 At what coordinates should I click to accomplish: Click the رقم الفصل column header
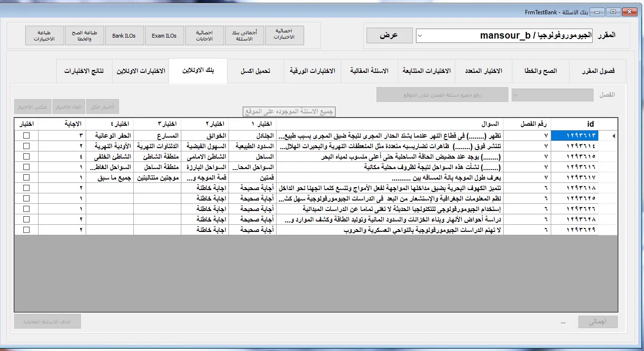point(527,124)
